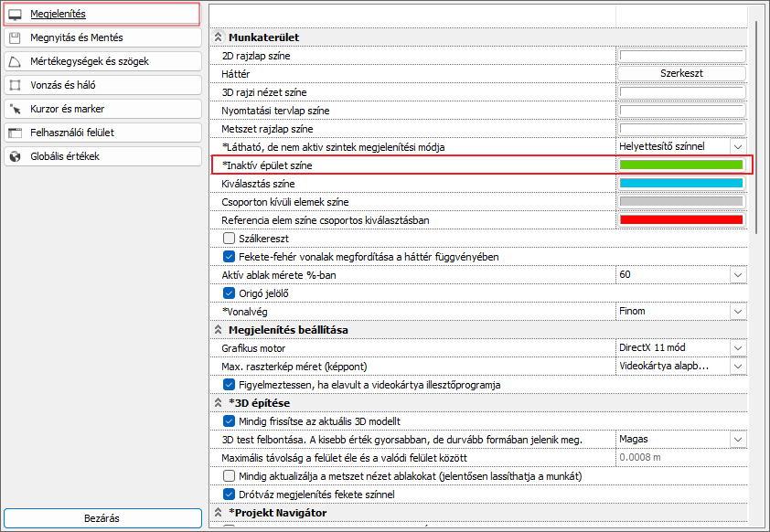This screenshot has width=770, height=532.
Task: Pick the green Inaktív épület színe swatch
Action: pos(680,165)
